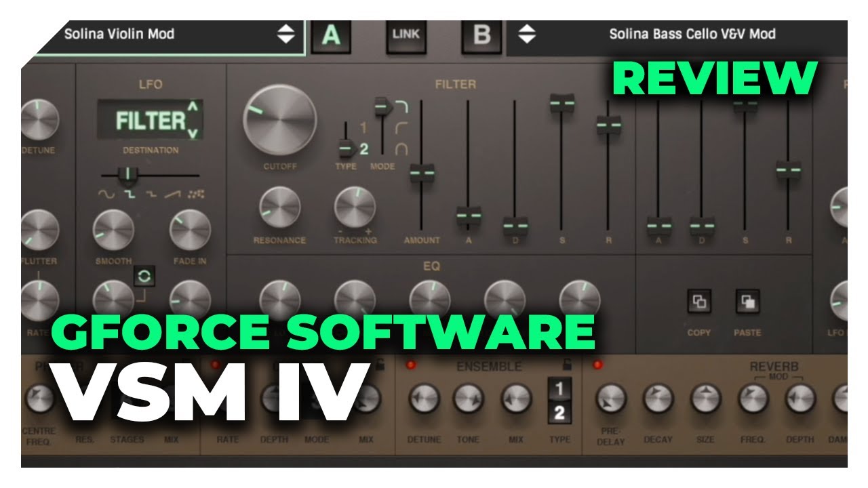Choose the middle filter mode curve icon

401,127
